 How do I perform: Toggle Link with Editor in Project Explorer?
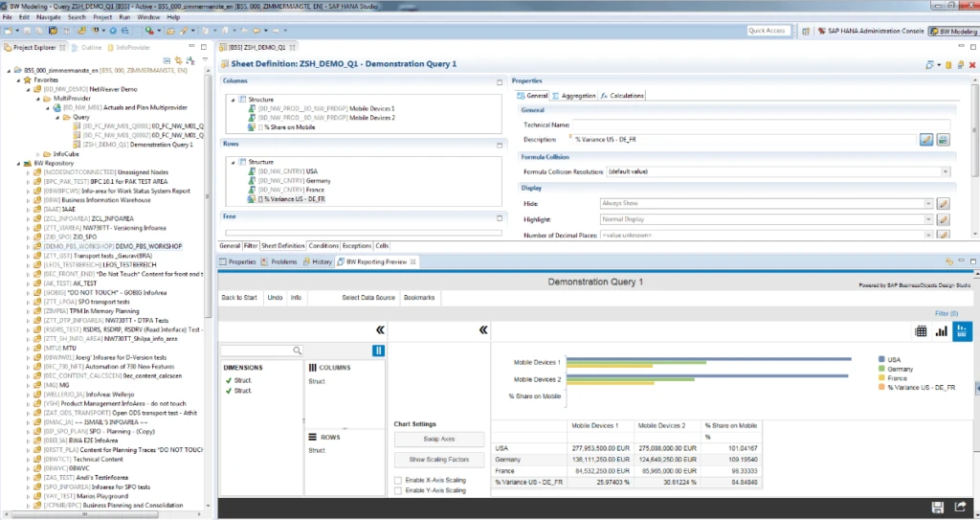point(179,60)
